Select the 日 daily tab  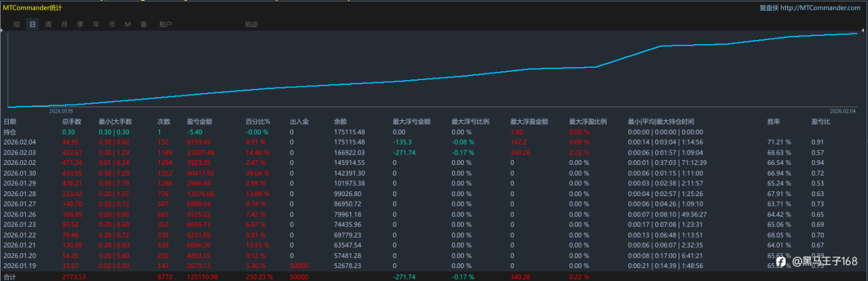32,24
